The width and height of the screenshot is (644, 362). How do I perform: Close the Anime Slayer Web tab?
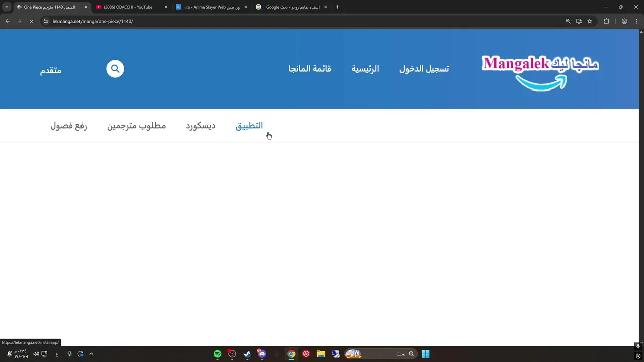[x=246, y=7]
